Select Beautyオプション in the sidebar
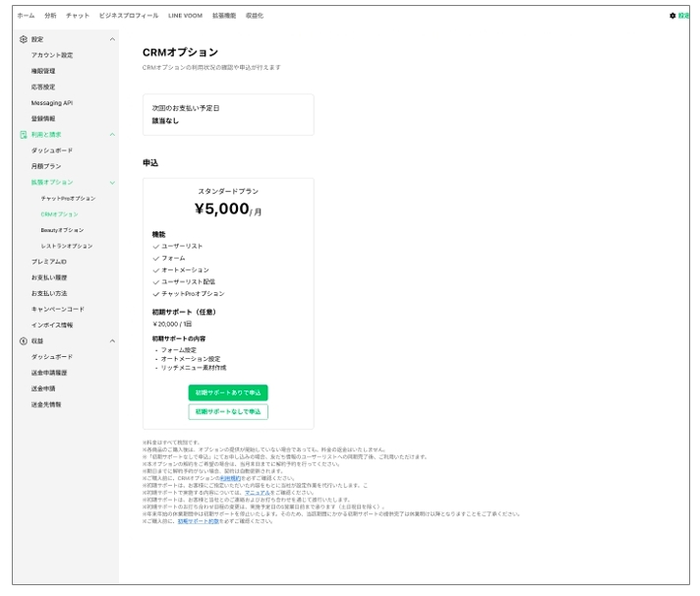Viewport: 700px width, 596px height. [x=62, y=230]
